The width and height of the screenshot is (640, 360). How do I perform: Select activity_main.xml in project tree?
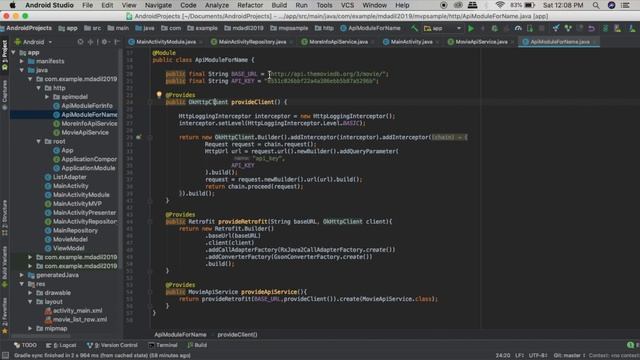(78, 311)
